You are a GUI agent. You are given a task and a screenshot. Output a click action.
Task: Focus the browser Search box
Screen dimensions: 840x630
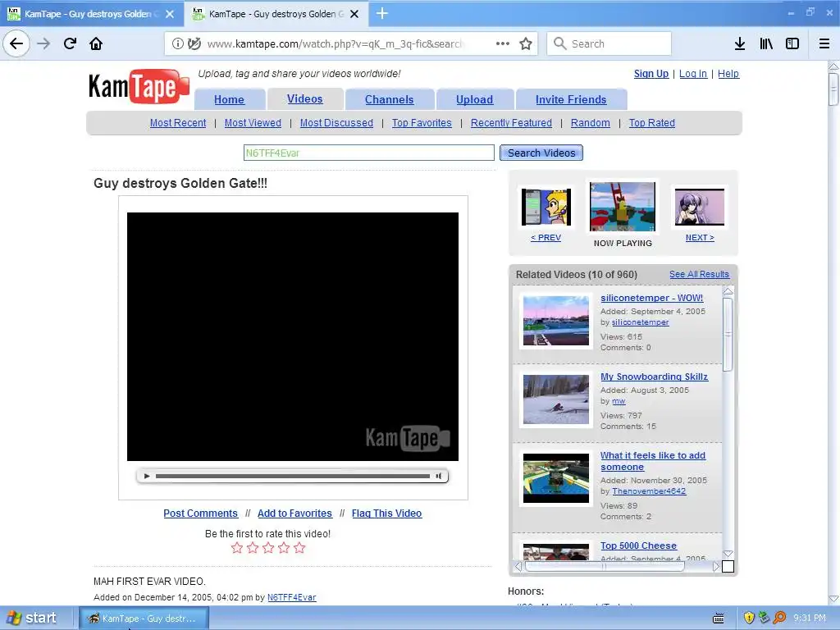coord(609,43)
